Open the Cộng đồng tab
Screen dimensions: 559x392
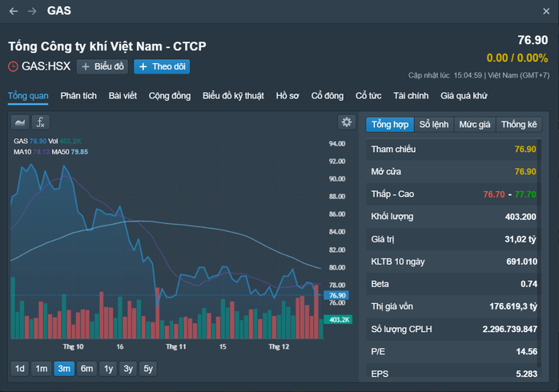[170, 96]
